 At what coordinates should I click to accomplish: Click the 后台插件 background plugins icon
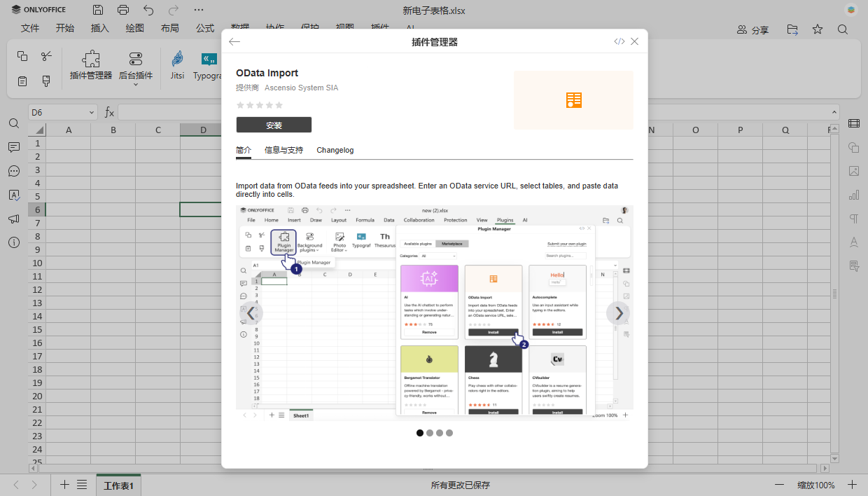click(135, 67)
